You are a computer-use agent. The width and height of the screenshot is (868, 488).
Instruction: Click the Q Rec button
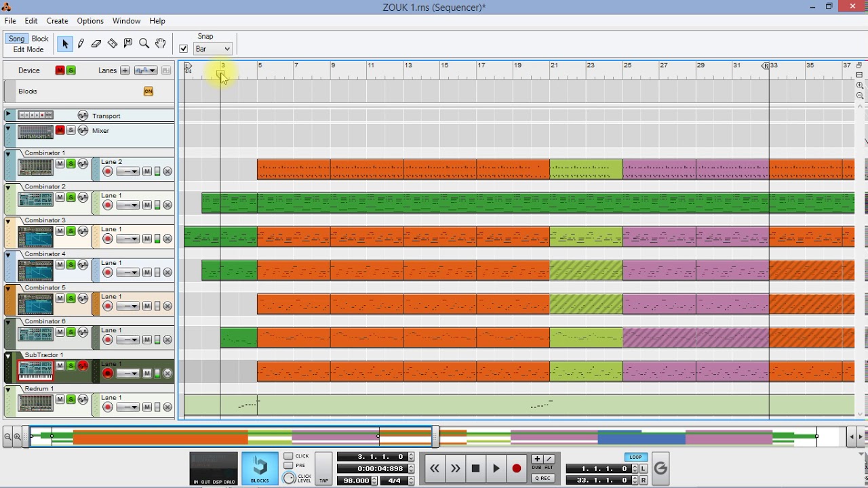(x=542, y=478)
